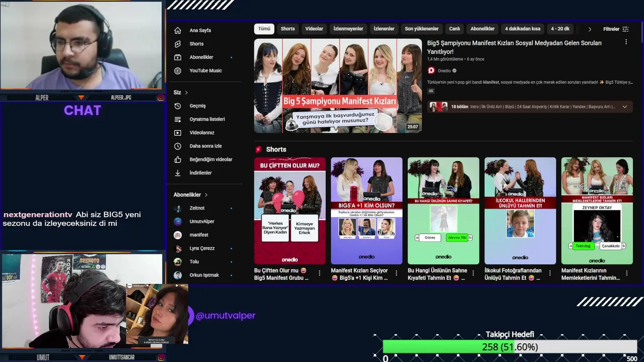Open the Ana Sayfa home icon
The image size is (644, 362).
(178, 31)
